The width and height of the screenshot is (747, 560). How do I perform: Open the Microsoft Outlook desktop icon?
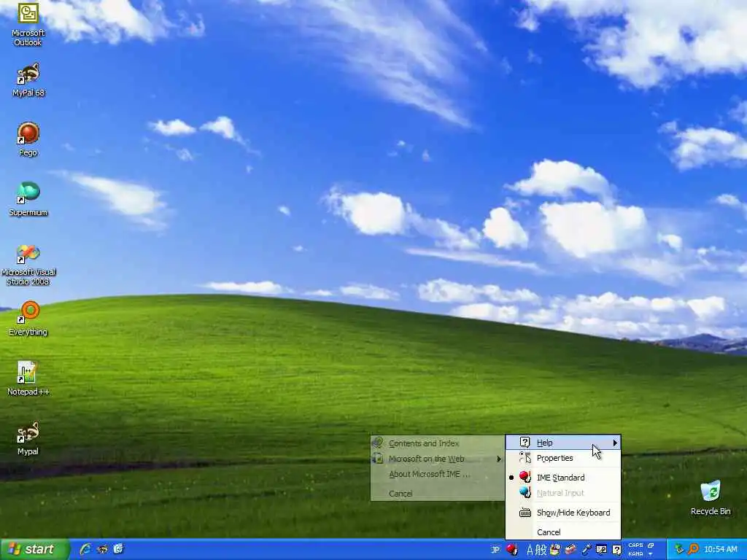[28, 24]
